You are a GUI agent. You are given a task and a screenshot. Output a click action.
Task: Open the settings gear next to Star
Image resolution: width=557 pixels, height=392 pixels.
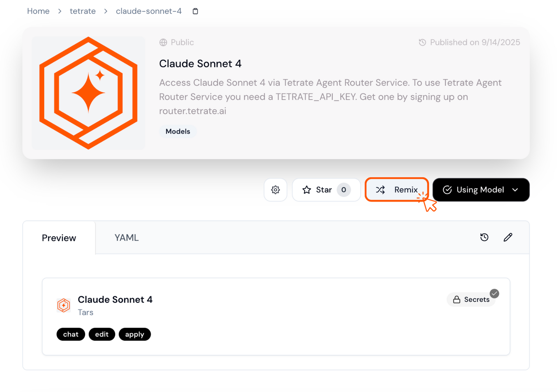275,190
